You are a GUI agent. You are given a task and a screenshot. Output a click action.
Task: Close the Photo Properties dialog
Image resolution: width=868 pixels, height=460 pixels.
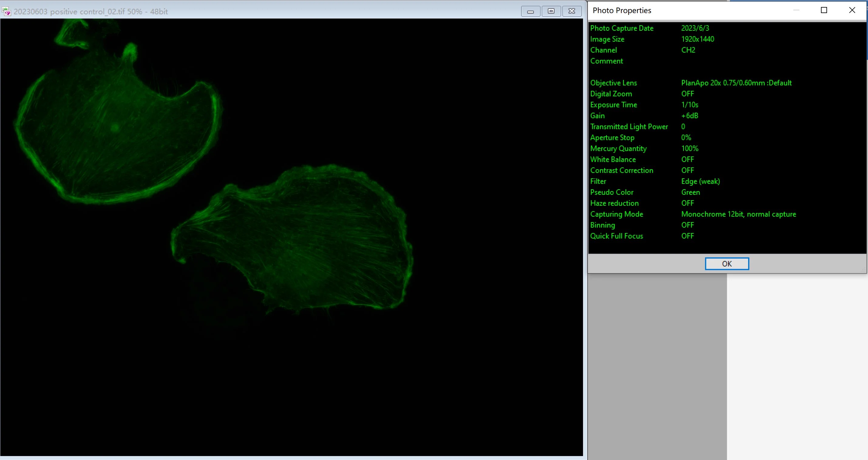pyautogui.click(x=852, y=10)
